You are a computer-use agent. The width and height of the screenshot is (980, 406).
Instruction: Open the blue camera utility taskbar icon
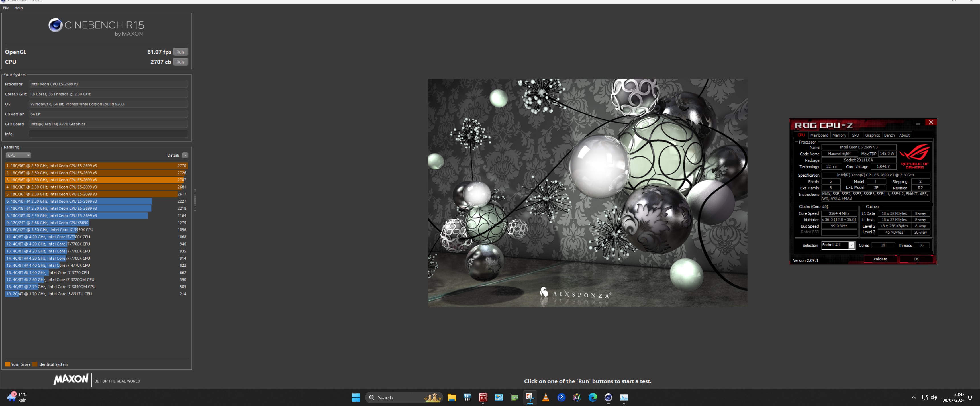(x=561, y=398)
